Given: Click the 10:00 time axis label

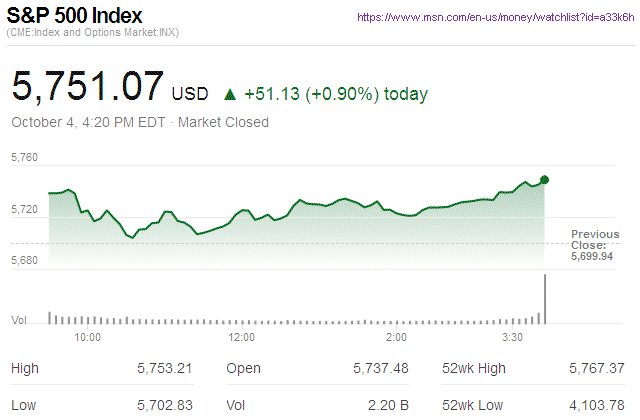Looking at the screenshot, I should click(88, 337).
